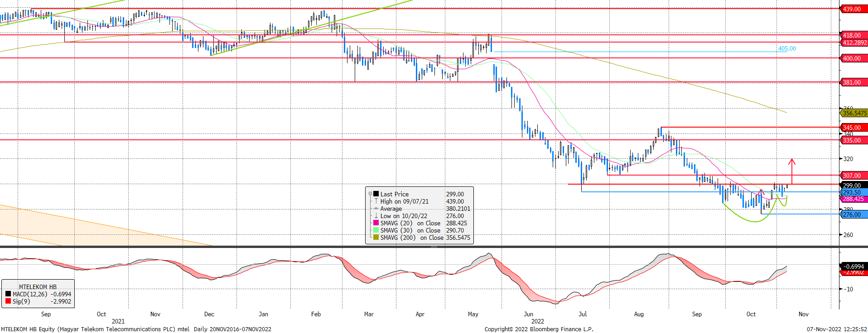Click the Nov 2022 month label at axis end
The height and width of the screenshot is (333, 868).
click(x=804, y=314)
